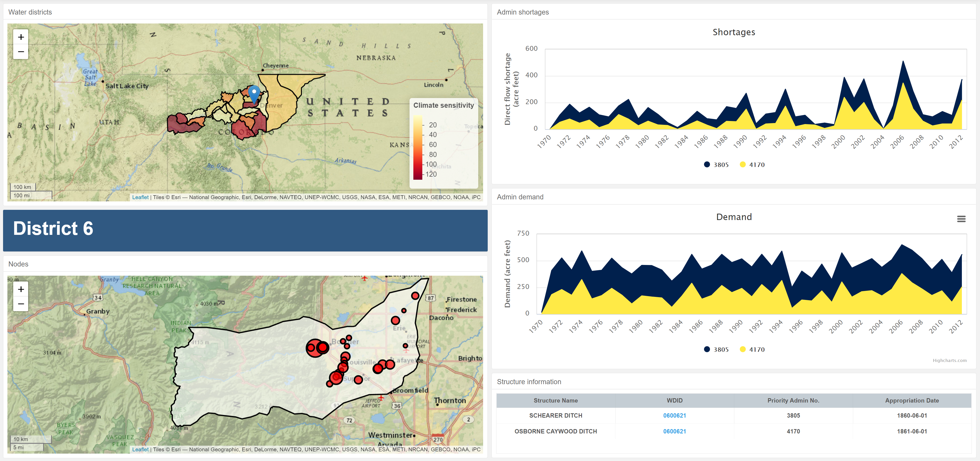Click the Climate sensitivity color gradient bar
The width and height of the screenshot is (980, 461).
coord(418,148)
